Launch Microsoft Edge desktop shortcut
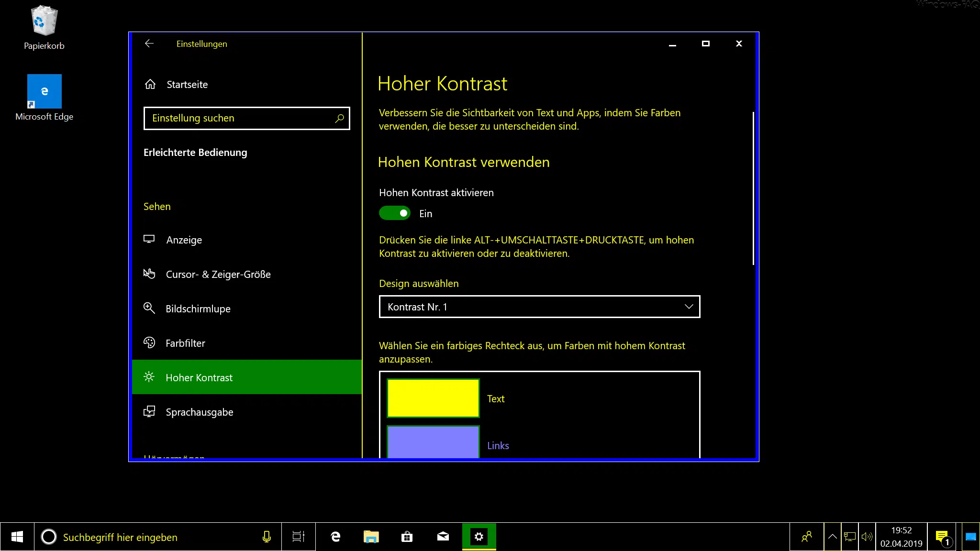 (x=44, y=91)
